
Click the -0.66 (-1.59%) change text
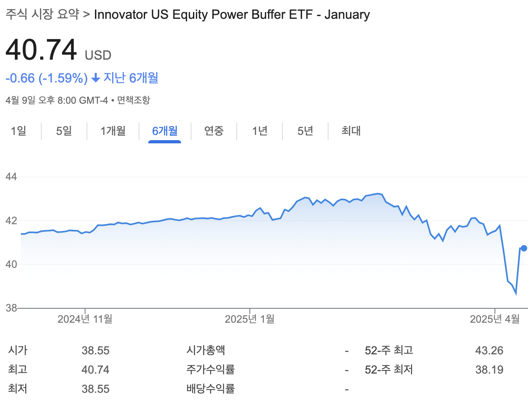(x=46, y=78)
